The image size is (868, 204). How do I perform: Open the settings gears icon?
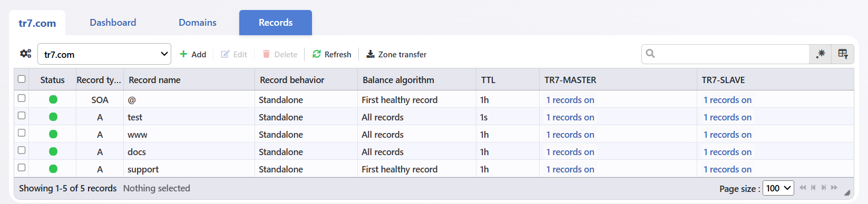[25, 54]
